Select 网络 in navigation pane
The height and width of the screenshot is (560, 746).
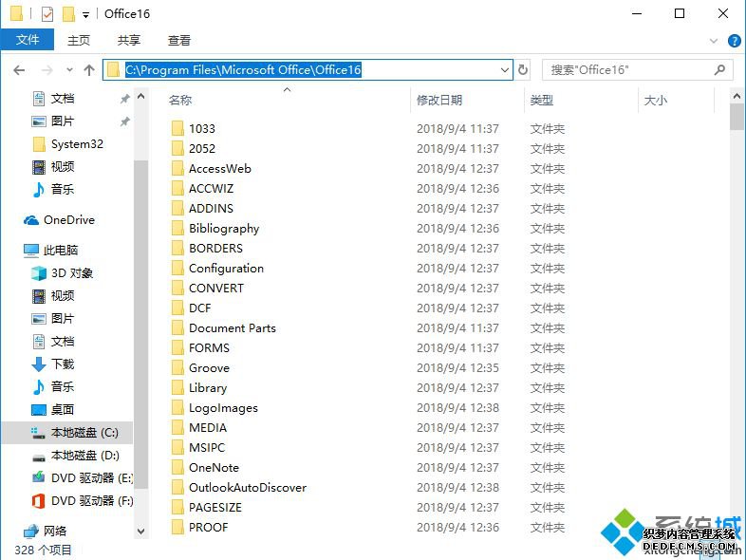point(55,531)
